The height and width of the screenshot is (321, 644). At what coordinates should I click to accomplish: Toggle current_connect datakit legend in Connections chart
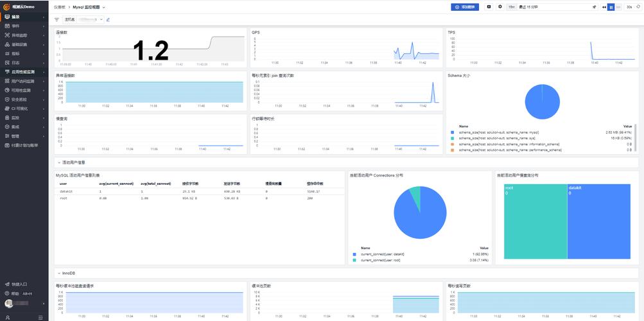point(382,254)
